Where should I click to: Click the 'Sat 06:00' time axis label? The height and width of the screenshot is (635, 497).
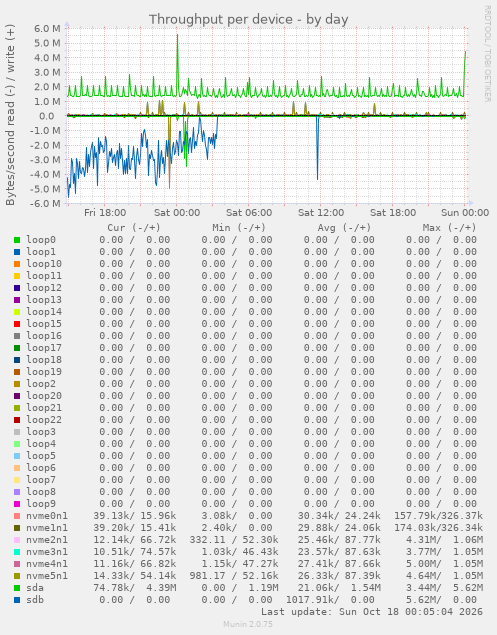coord(249,213)
